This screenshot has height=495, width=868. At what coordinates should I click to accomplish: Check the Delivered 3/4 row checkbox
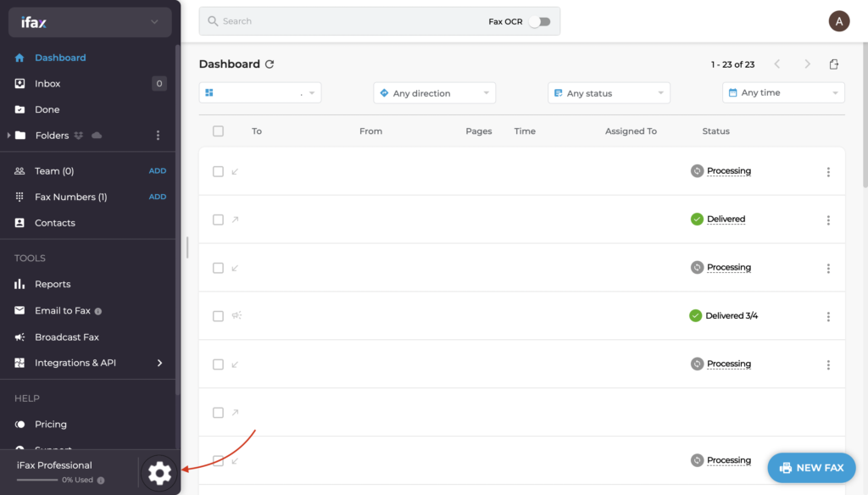[x=218, y=316]
